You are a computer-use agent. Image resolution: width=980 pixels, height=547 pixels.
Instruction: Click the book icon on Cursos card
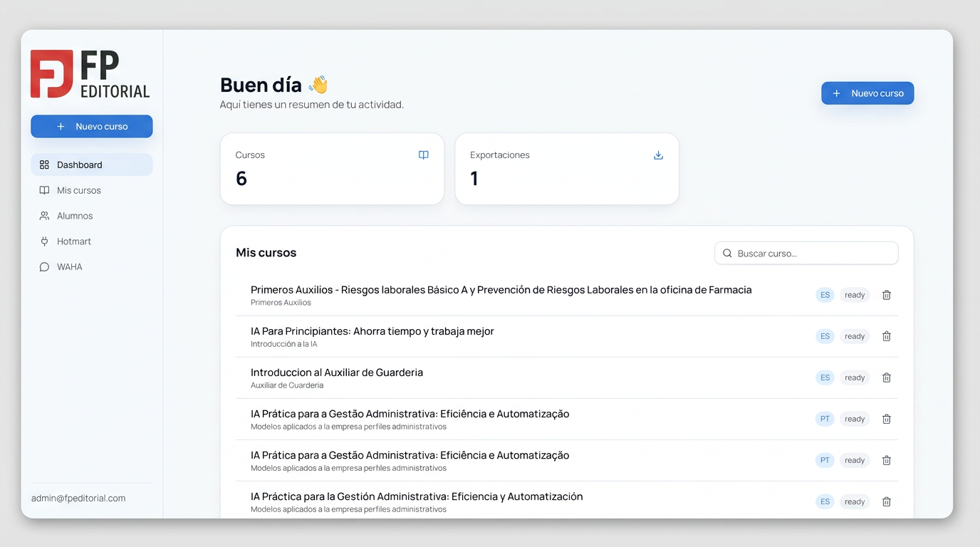point(424,155)
